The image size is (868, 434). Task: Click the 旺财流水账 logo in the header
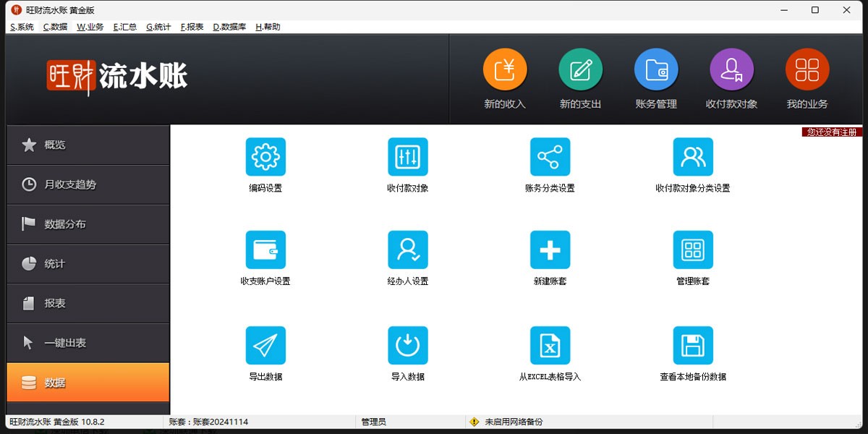(x=117, y=75)
